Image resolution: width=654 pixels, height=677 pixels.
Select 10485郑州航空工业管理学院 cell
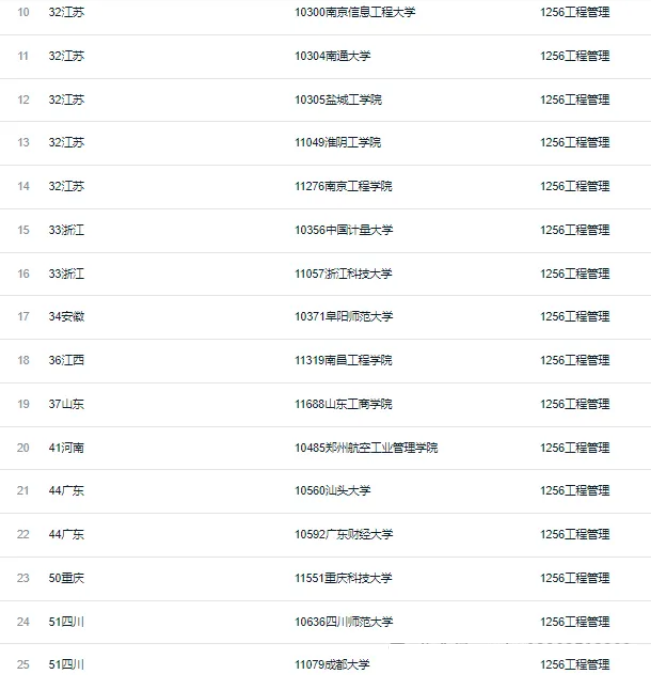[366, 448]
